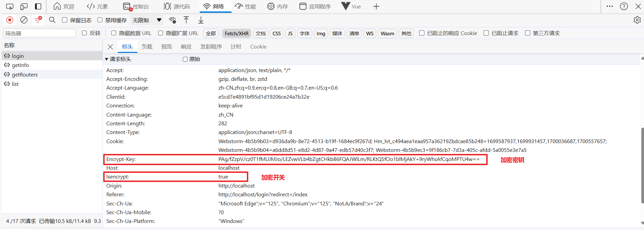Filter requests by CSS
The image size is (644, 230).
pyautogui.click(x=276, y=33)
